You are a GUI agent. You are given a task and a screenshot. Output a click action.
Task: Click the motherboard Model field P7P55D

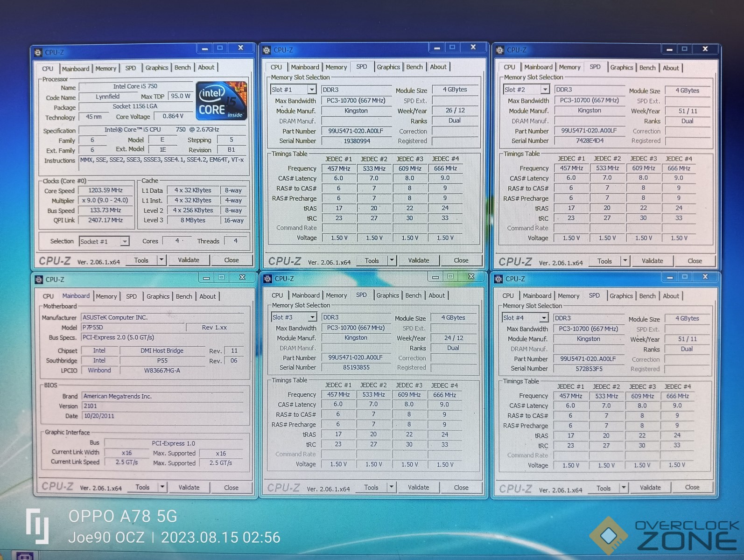133,328
